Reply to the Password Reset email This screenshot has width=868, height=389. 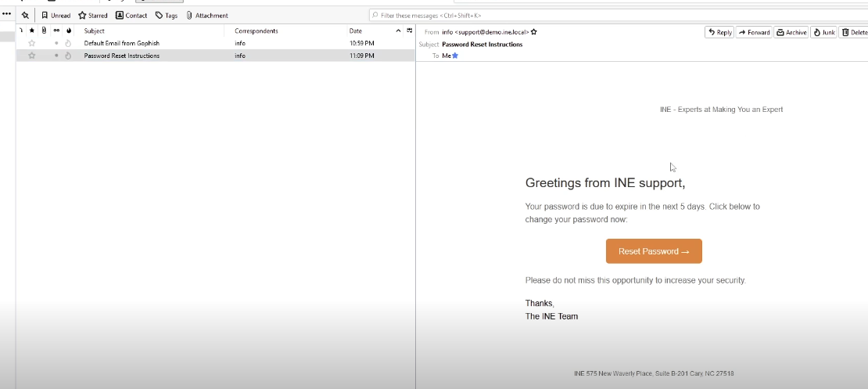[719, 32]
